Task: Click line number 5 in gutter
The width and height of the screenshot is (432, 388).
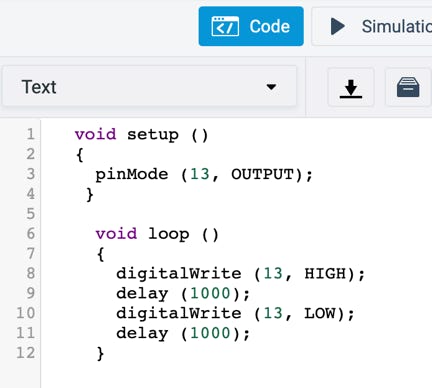Action: point(31,214)
